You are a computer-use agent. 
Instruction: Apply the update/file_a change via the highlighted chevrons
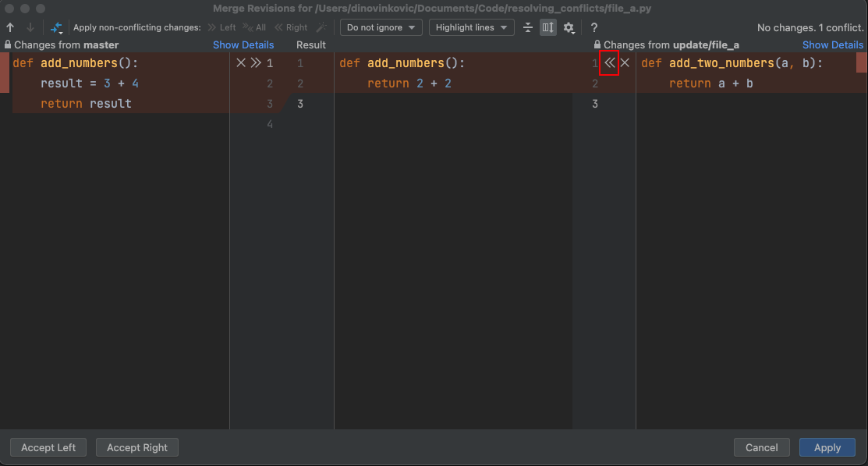pos(609,62)
